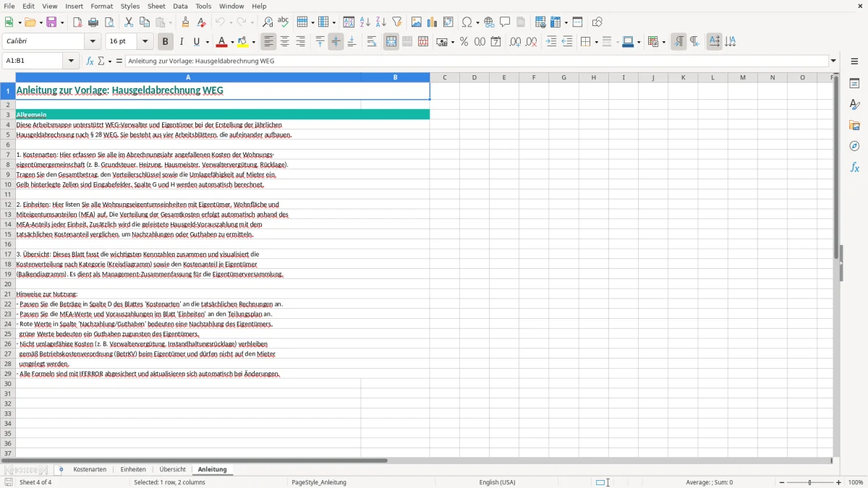Click the zoom-in plus button
Image resolution: width=868 pixels, height=488 pixels.
[x=839, y=482]
